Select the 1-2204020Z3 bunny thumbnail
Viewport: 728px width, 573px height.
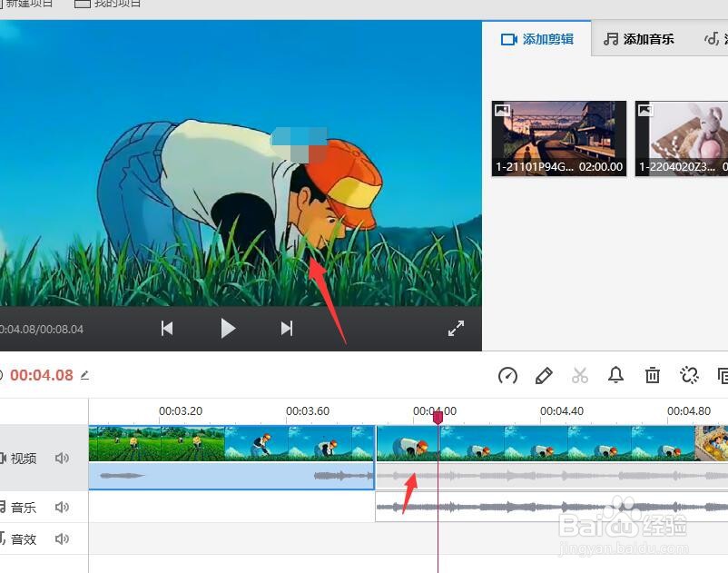pyautogui.click(x=682, y=138)
